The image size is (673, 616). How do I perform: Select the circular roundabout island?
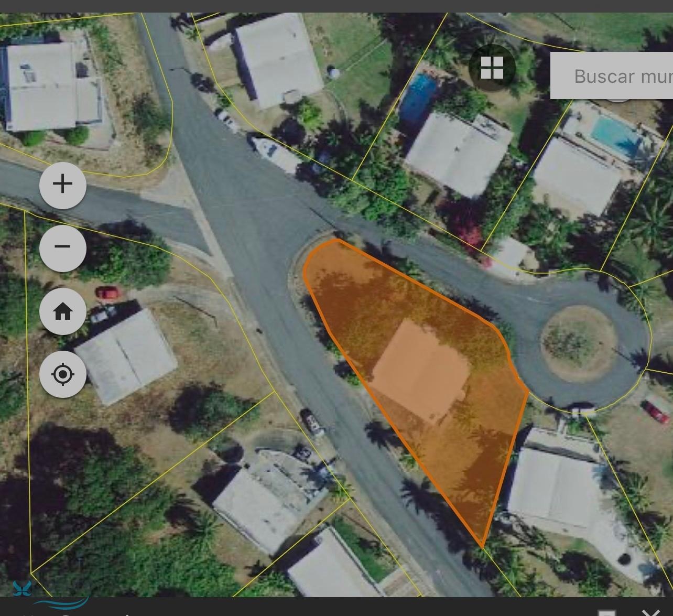(x=578, y=344)
